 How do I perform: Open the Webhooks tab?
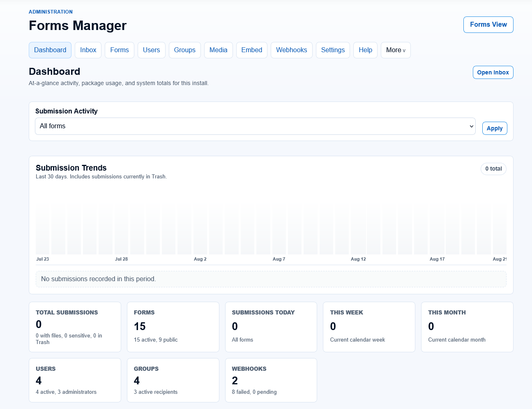pos(292,50)
